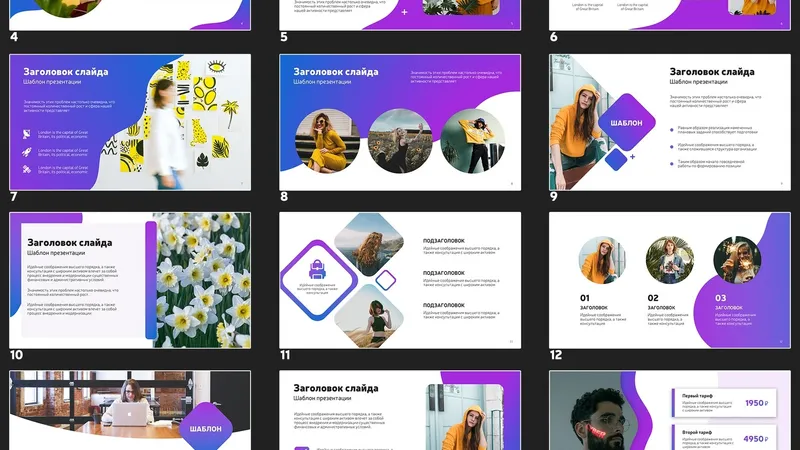Click the slide number label '8'
This screenshot has height=450, width=800.
tap(284, 196)
